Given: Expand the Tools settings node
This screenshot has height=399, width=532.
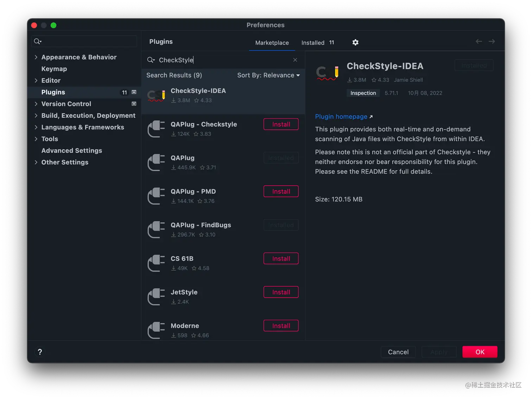Looking at the screenshot, I should tap(36, 139).
